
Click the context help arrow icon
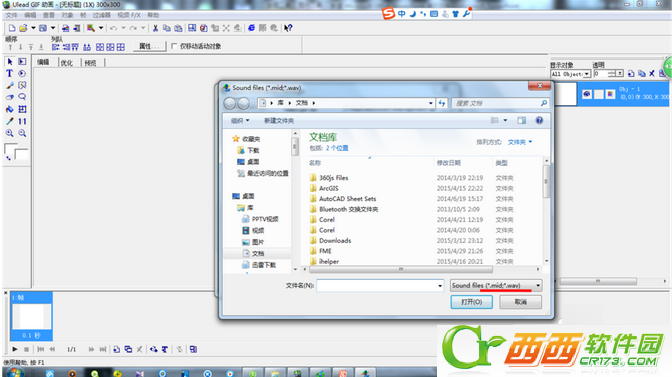(x=288, y=28)
